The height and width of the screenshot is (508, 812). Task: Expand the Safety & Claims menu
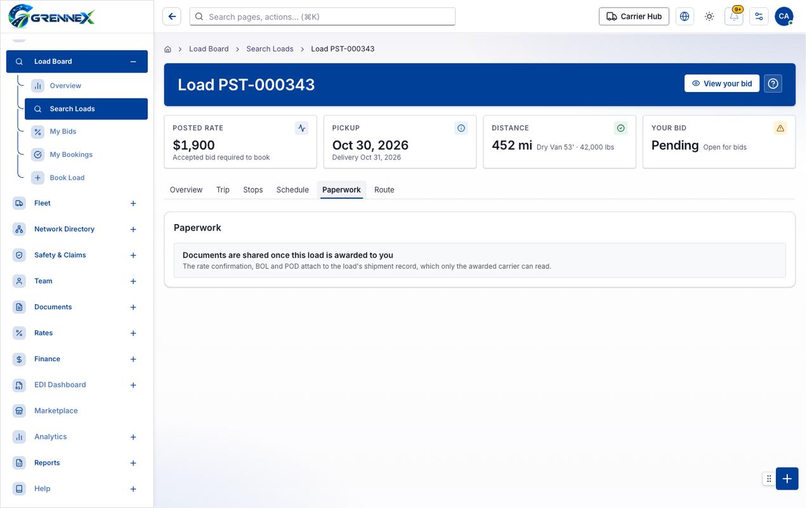(133, 255)
